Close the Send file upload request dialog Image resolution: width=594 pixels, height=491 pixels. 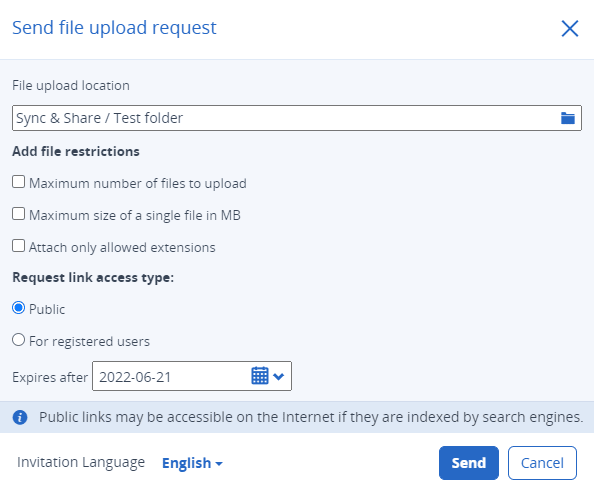(569, 29)
